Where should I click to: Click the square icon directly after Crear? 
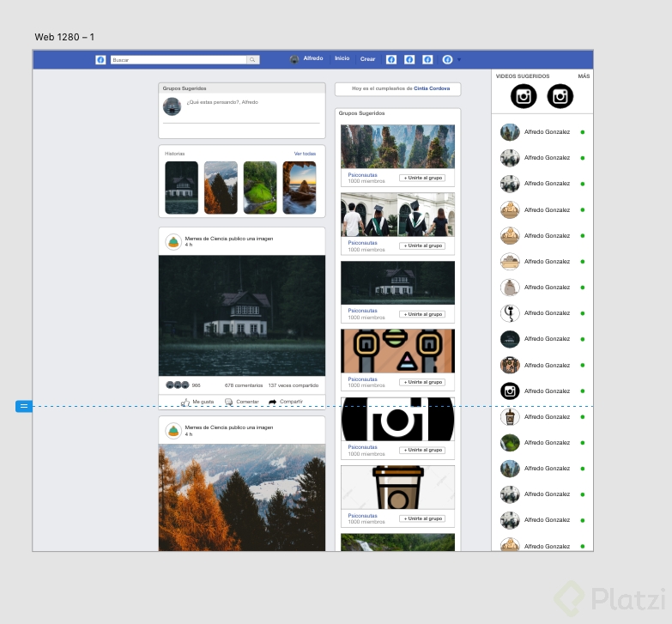pyautogui.click(x=390, y=59)
